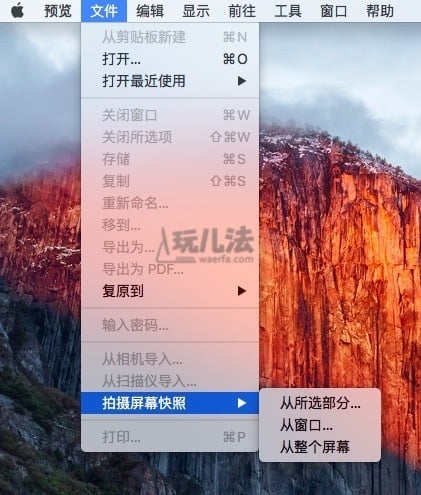Open the Apple menu icon
The width and height of the screenshot is (421, 495).
[17, 11]
